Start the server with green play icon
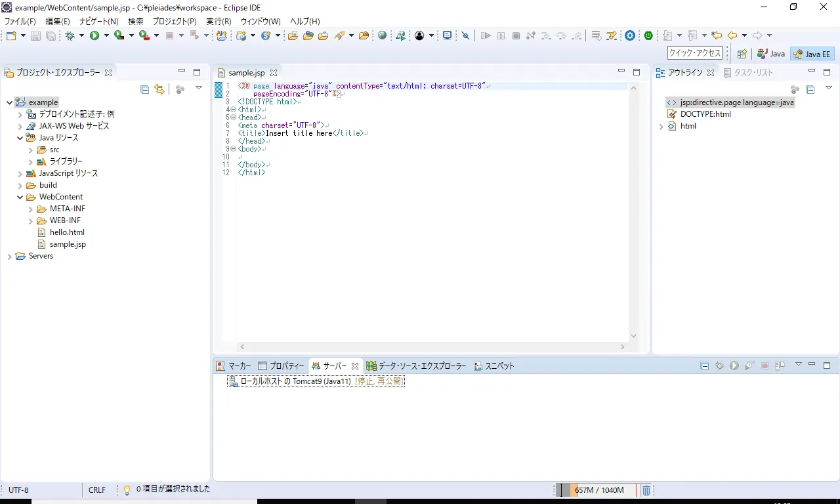Screen dimensions: 840x504 coord(734,366)
